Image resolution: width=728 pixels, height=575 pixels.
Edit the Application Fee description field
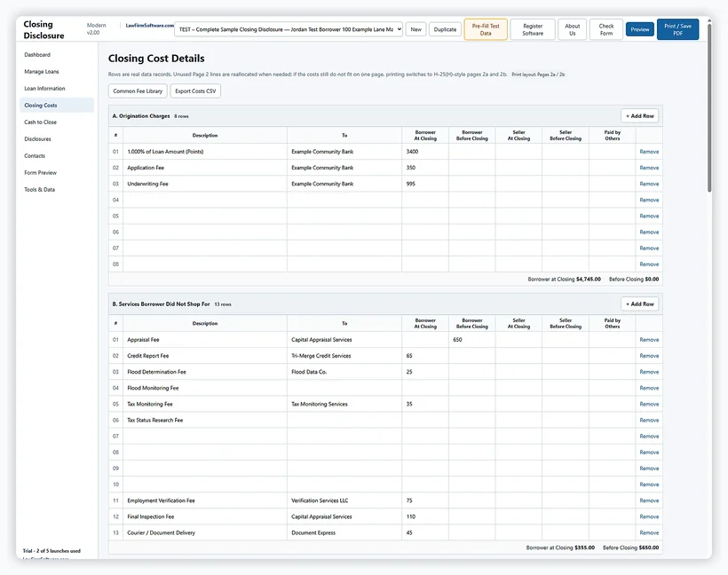[205, 168]
